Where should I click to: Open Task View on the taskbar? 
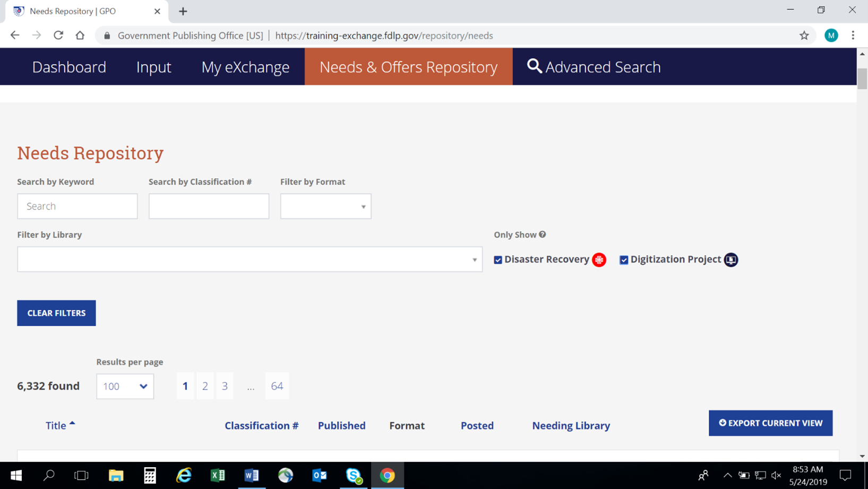click(81, 475)
